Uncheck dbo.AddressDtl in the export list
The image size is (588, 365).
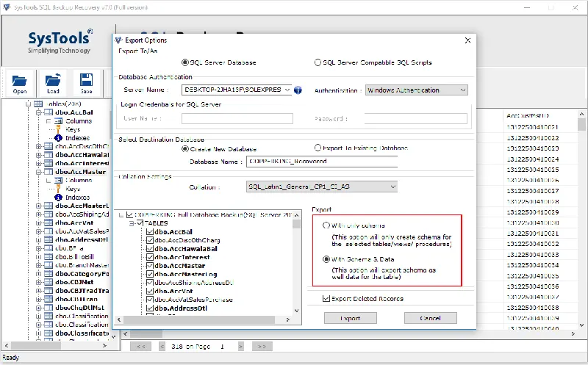(x=150, y=308)
